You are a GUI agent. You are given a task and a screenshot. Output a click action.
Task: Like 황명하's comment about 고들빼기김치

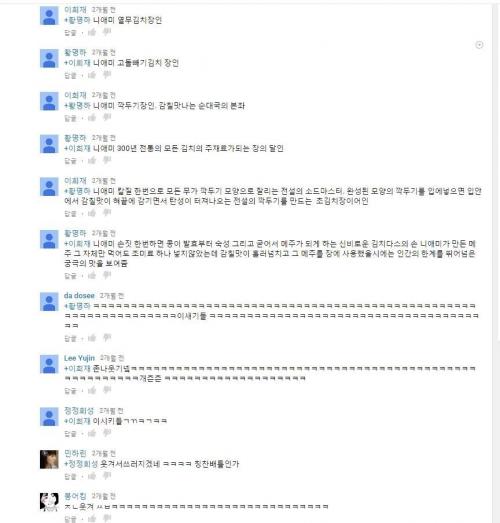click(x=92, y=75)
